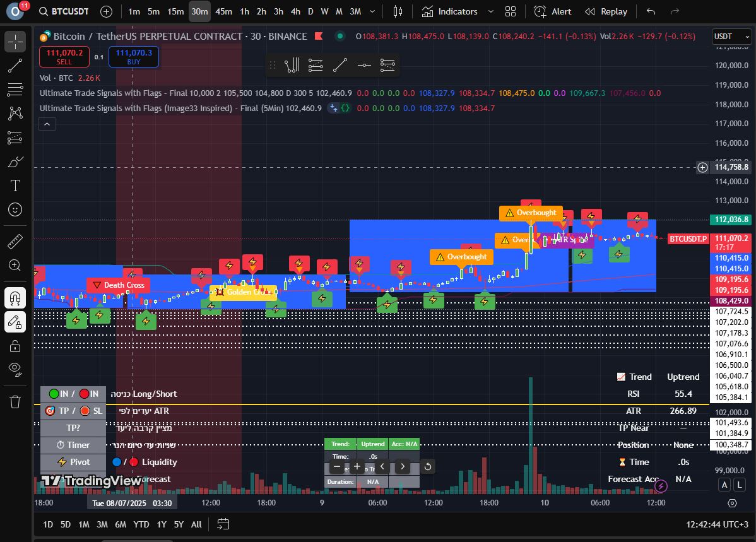This screenshot has height=542, width=756.
Task: Expand the indicator templates dropdown arrow
Action: [x=491, y=11]
